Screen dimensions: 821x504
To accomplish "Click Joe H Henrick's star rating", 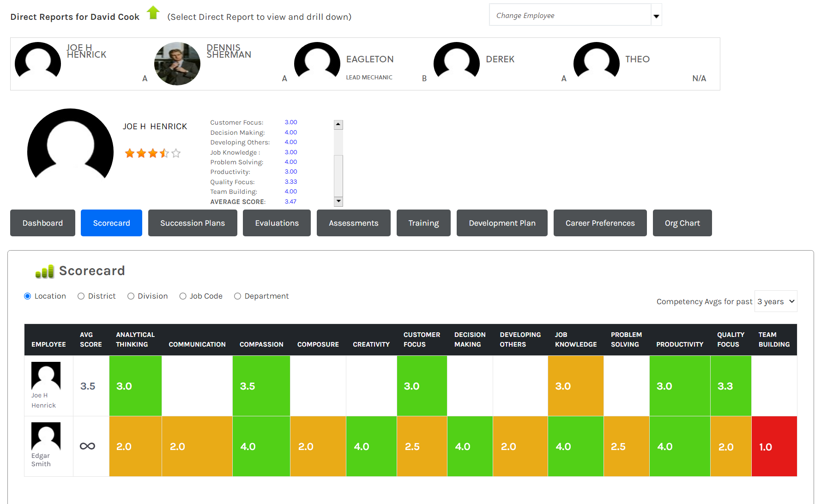I will [152, 153].
